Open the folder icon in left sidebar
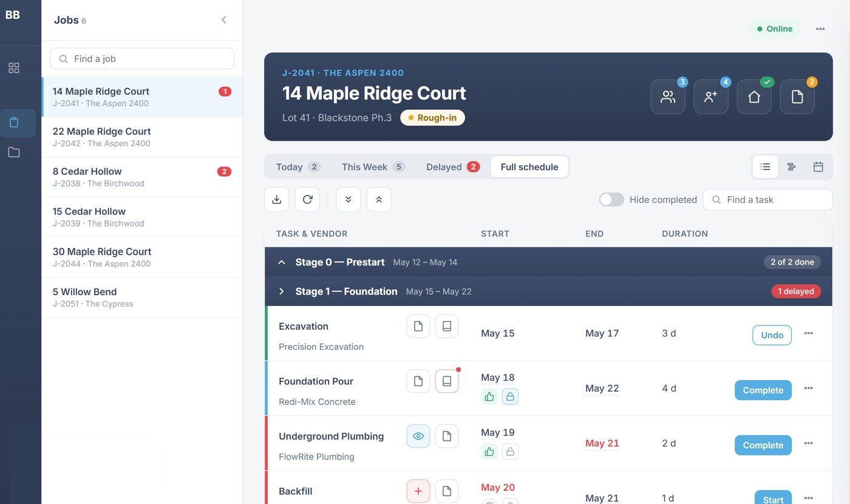 (x=14, y=152)
